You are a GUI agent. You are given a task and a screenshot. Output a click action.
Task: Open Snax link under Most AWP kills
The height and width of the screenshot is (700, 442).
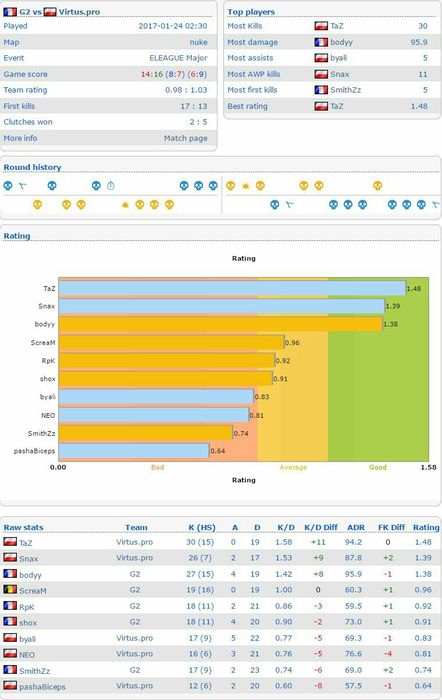coord(340,74)
